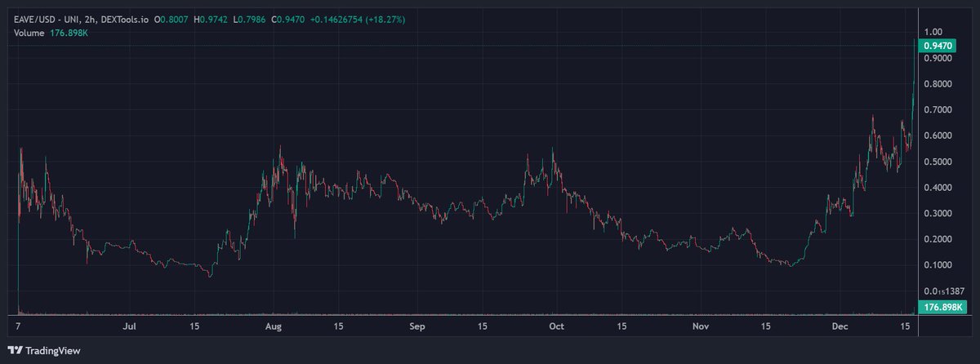This screenshot has width=980, height=364.
Task: Click the 0.9000 price axis label
Action: pos(938,58)
